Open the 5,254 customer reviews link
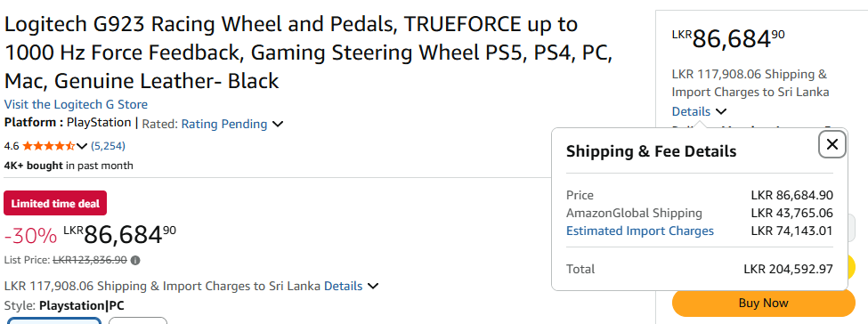This screenshot has width=868, height=324. [108, 146]
